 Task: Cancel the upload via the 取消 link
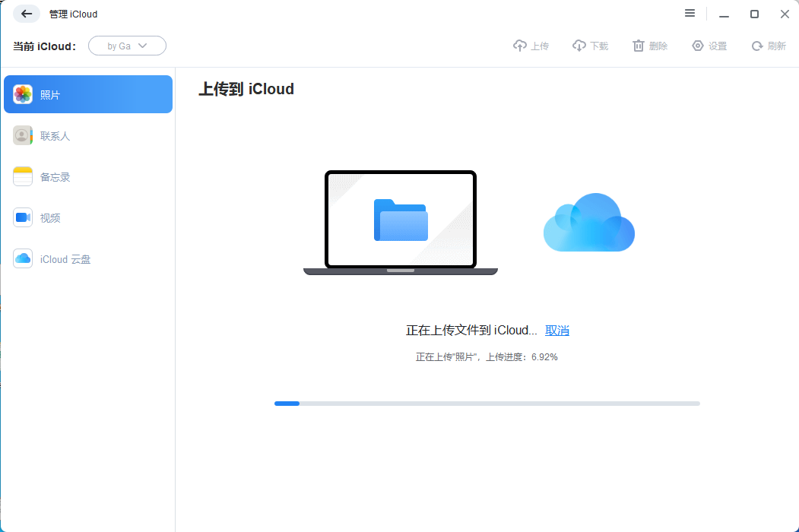point(556,330)
